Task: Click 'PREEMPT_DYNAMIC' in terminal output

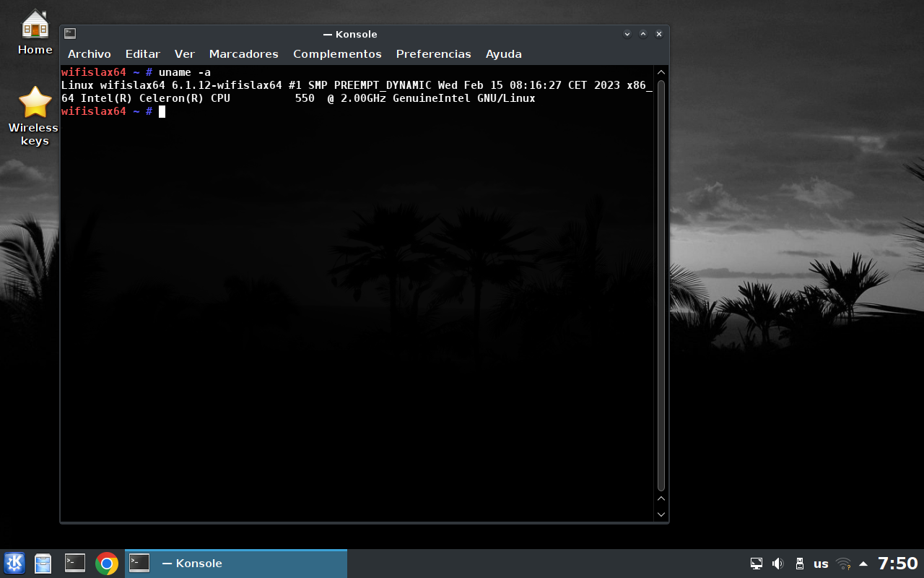Action: coord(383,85)
